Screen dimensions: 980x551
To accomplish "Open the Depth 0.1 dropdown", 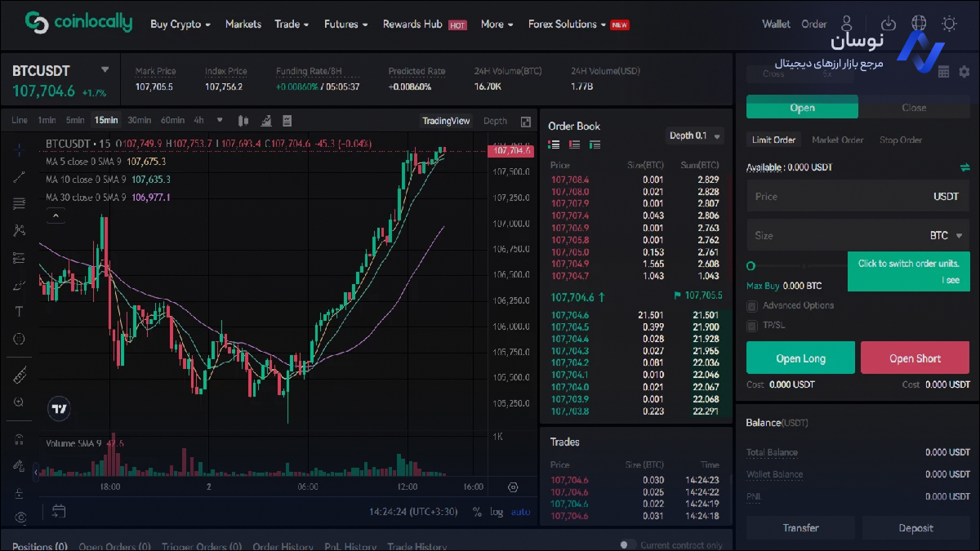I will tap(695, 136).
